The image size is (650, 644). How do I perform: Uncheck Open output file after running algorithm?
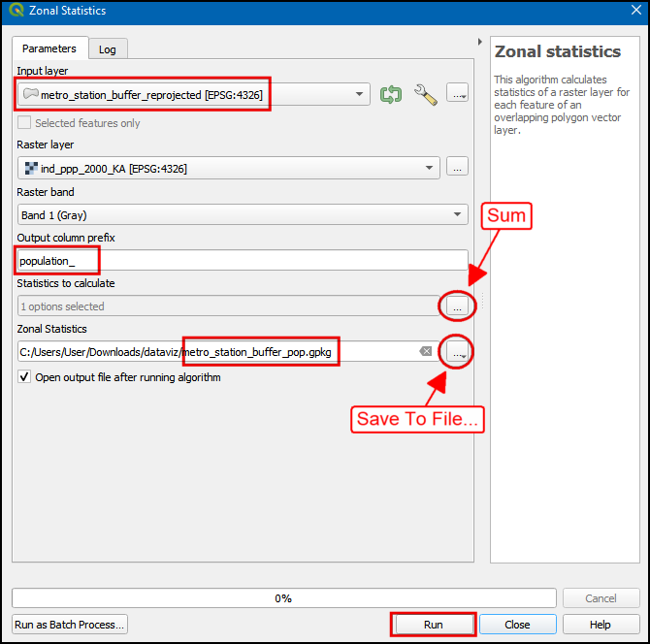(x=24, y=376)
